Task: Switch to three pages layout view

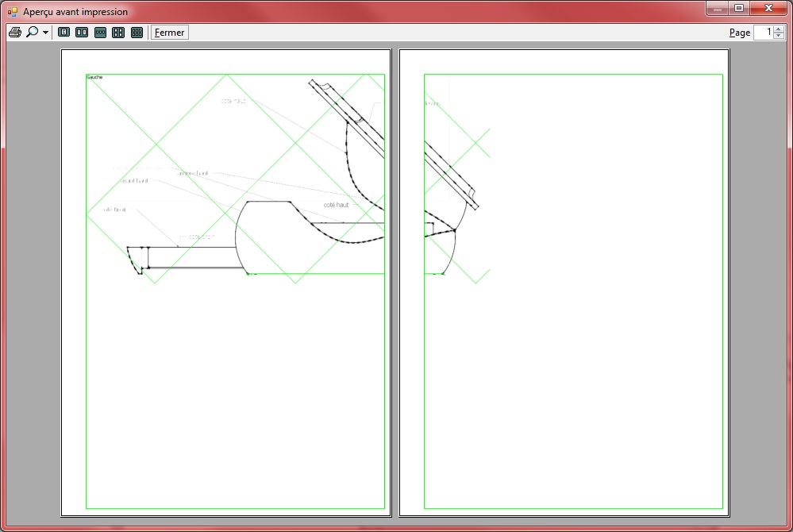Action: pos(100,33)
